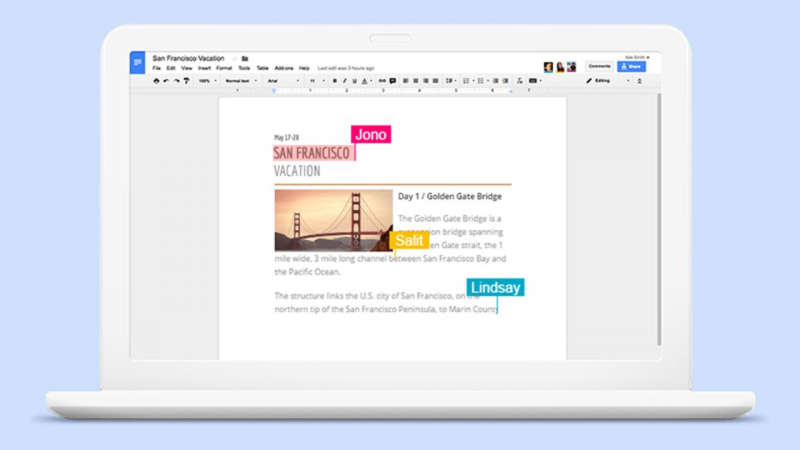
Task: Click the second collaborator avatar
Action: (x=560, y=67)
